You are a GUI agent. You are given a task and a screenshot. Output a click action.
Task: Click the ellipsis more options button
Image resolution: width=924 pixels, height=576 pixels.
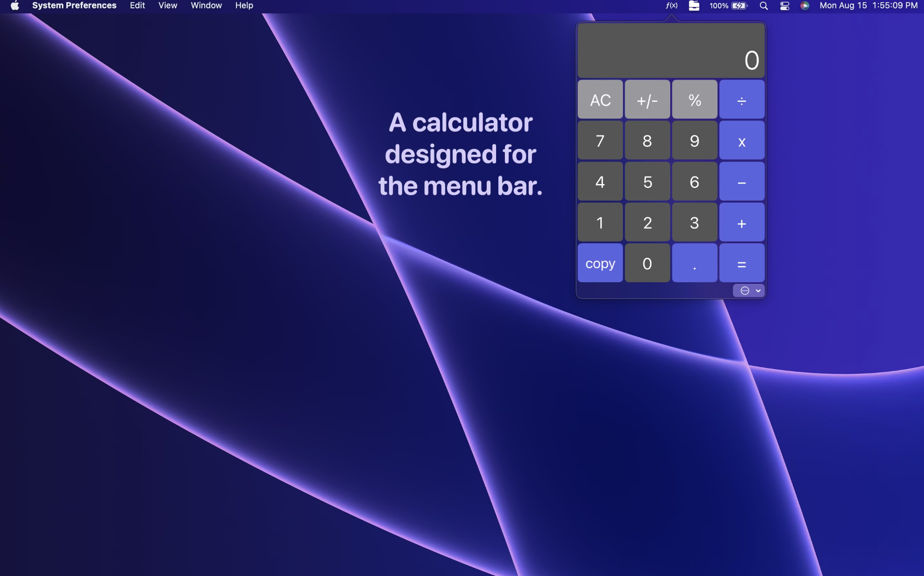(x=745, y=291)
